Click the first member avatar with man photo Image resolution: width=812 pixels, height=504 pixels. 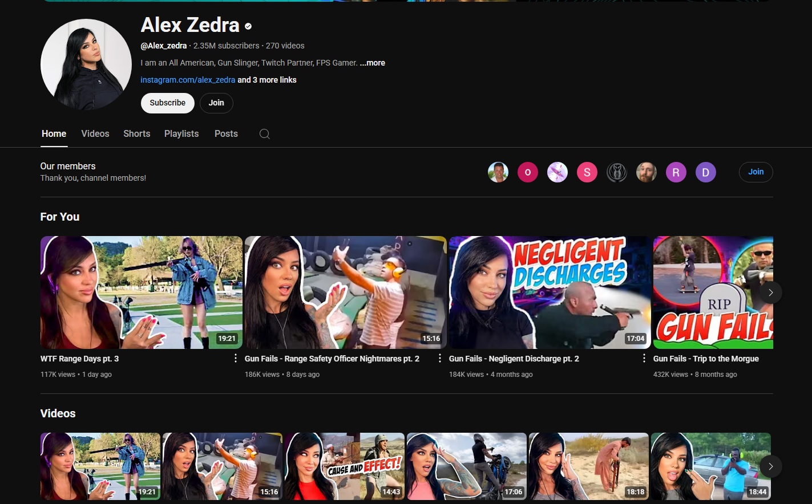click(498, 172)
